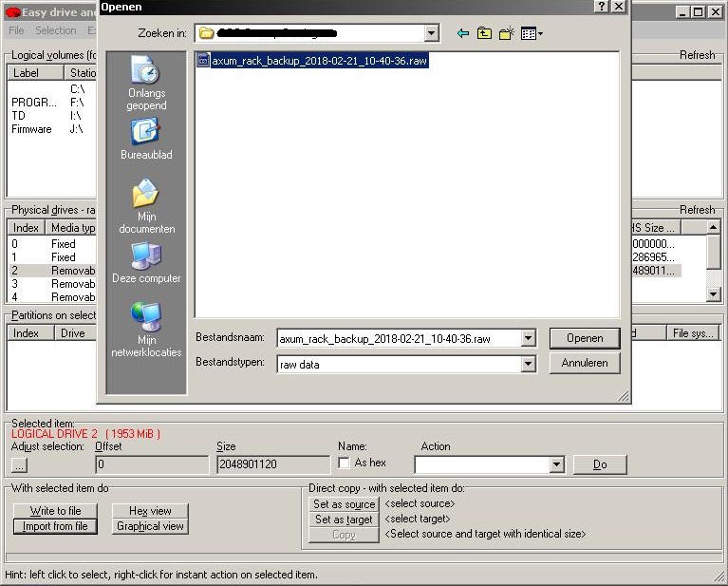Screen dimensions: 728x586
Task: Click the Openen button
Action: coord(584,338)
